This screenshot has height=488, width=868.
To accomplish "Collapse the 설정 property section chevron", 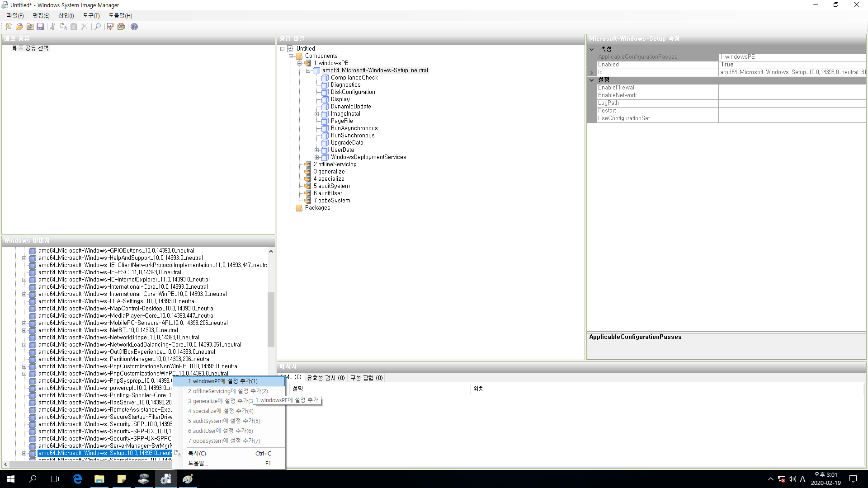I will 591,80.
